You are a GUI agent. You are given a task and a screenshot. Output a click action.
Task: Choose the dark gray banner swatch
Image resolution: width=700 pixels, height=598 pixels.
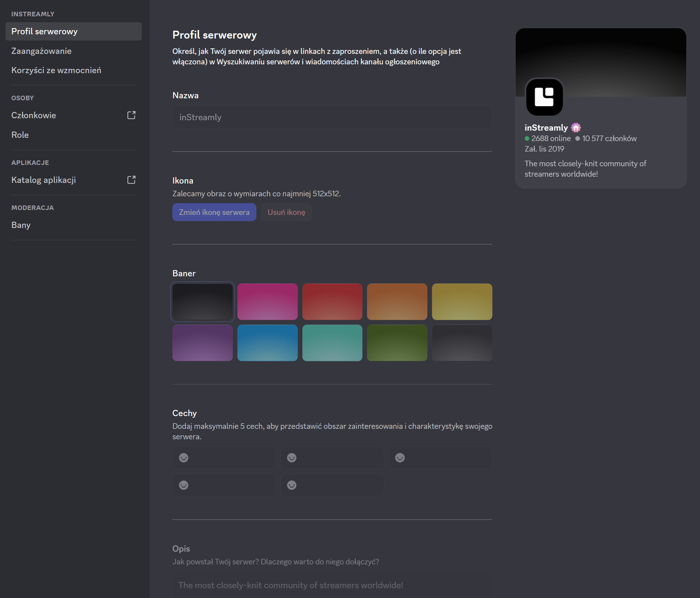pyautogui.click(x=462, y=343)
